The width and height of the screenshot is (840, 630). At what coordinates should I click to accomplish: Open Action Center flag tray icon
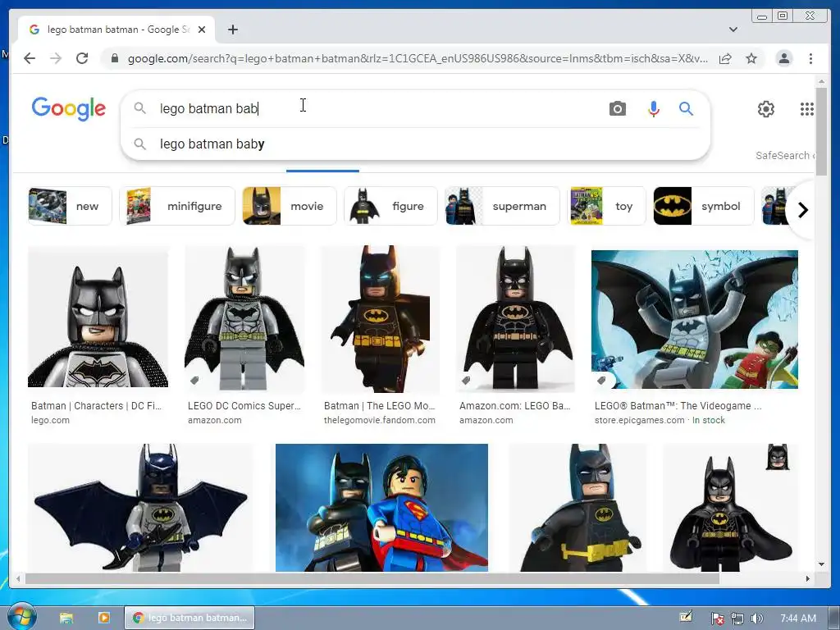(x=718, y=619)
